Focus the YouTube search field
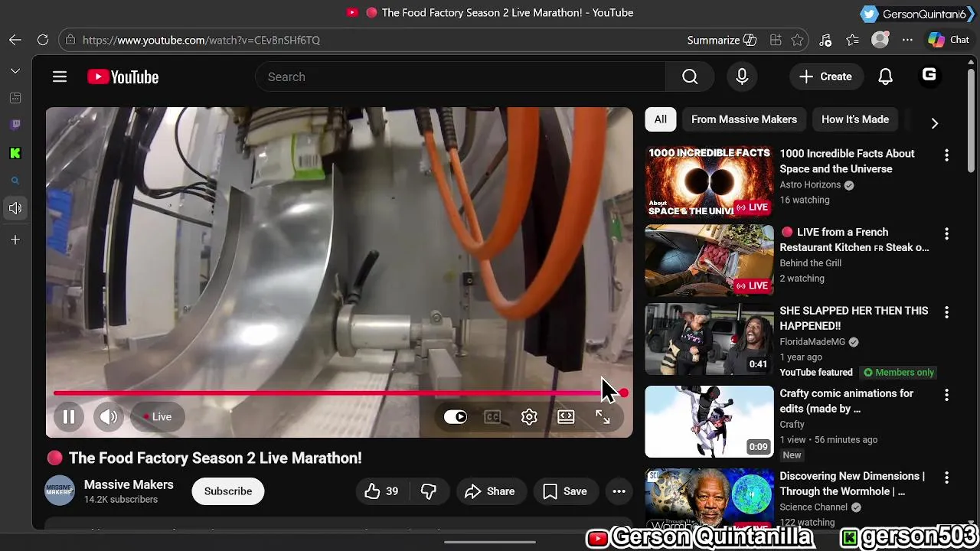 (461, 77)
